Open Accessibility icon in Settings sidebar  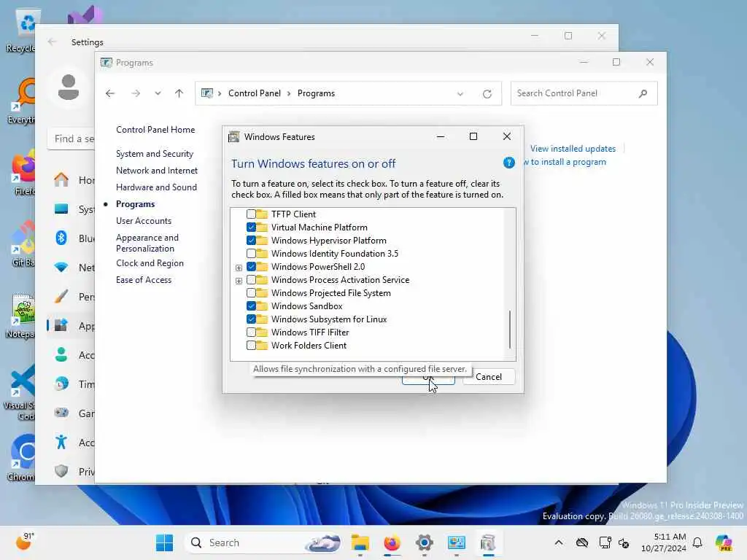(61, 443)
